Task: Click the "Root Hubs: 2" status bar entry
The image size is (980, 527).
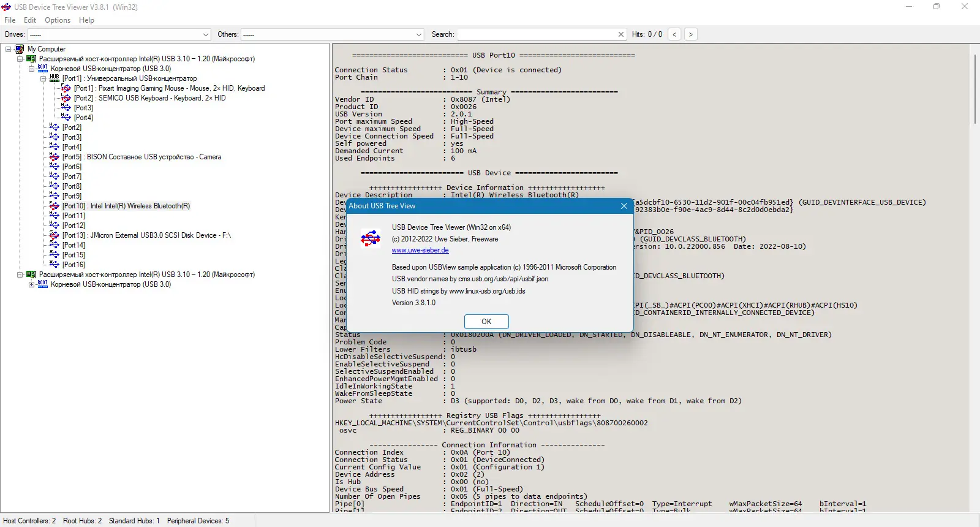Action: point(83,521)
